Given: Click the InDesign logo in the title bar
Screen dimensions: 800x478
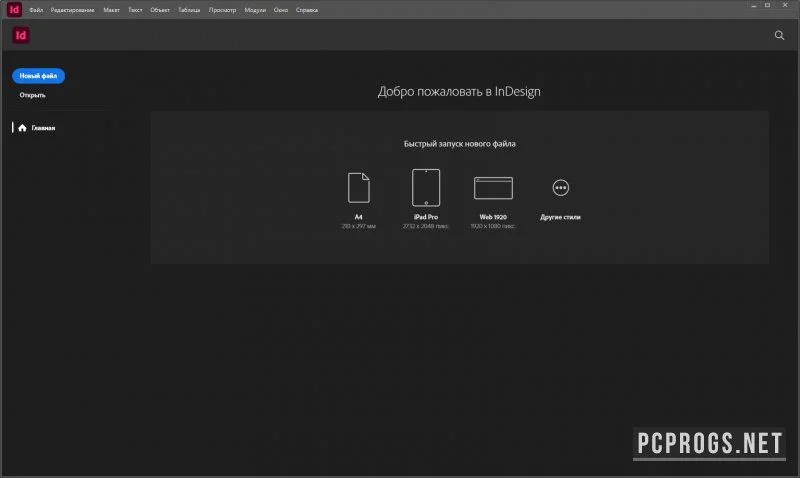Looking at the screenshot, I should tap(14, 9).
